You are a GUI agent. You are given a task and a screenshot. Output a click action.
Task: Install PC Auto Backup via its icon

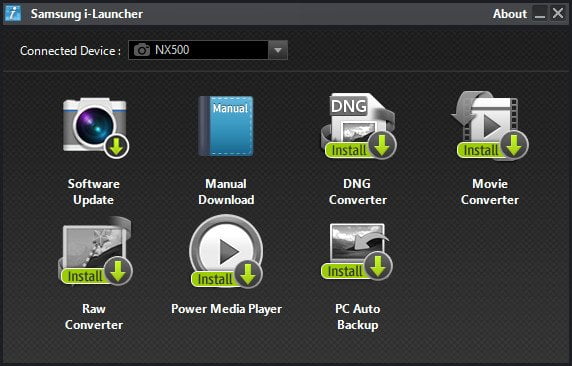click(356, 251)
